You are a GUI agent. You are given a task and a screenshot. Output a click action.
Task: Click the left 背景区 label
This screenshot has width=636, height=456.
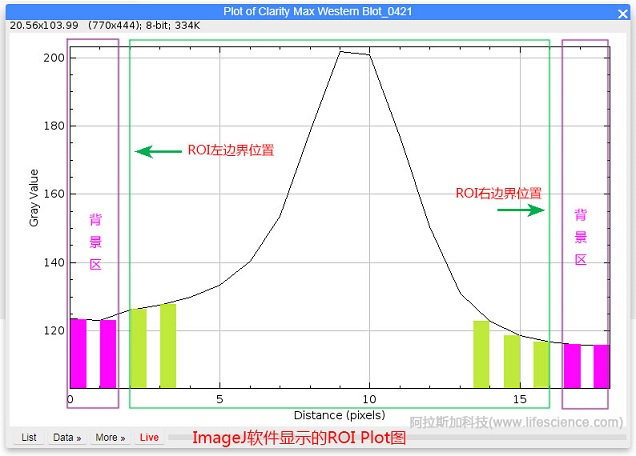[x=95, y=241]
